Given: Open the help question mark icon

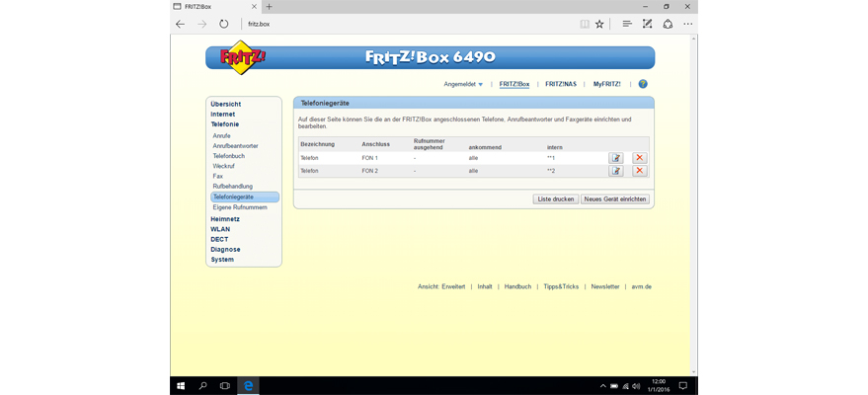Looking at the screenshot, I should 643,84.
